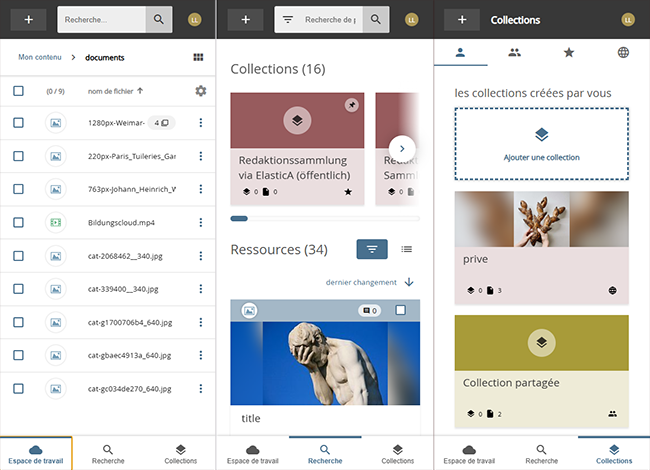The width and height of the screenshot is (650, 470).
Task: Go to Recherche tab in left panel
Action: point(108,454)
